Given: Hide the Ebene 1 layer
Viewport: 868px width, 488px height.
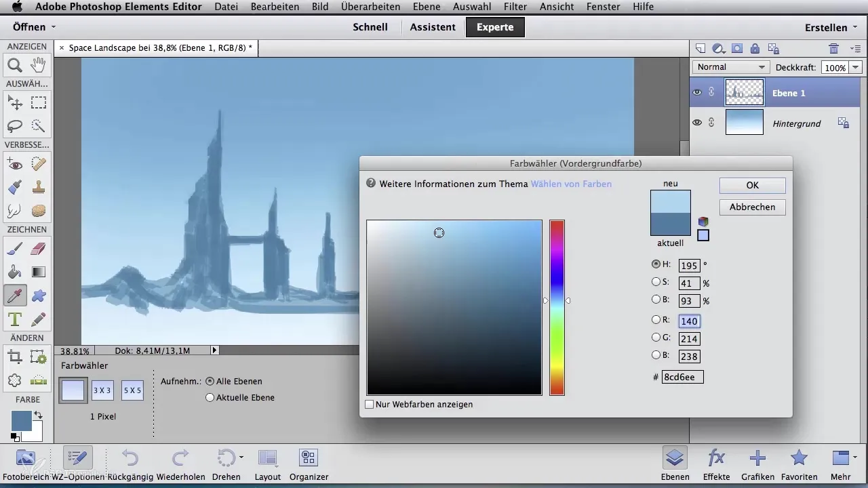Looking at the screenshot, I should point(696,93).
